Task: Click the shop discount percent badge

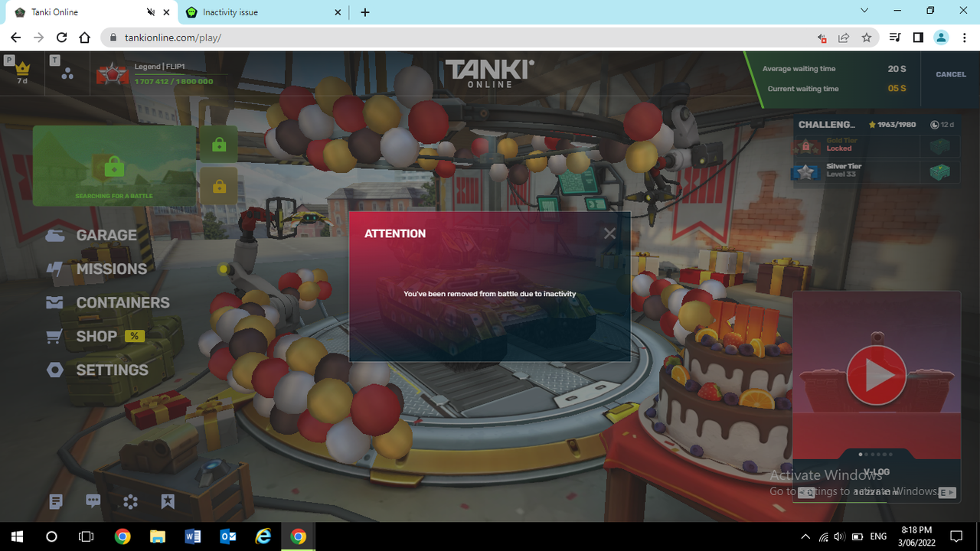Action: [x=135, y=336]
